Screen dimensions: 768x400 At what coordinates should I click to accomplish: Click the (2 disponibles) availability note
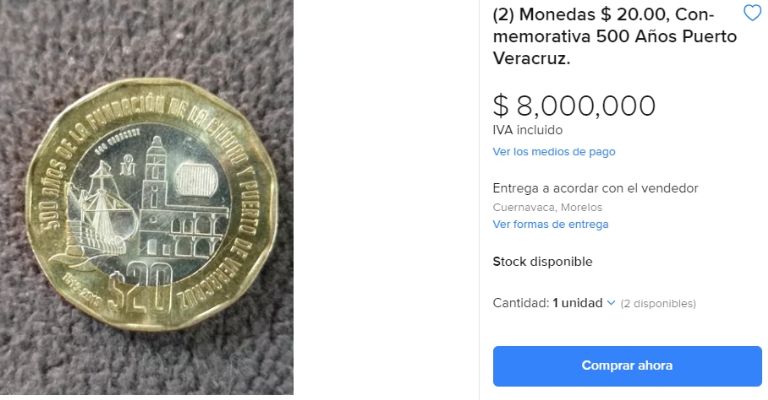click(658, 304)
